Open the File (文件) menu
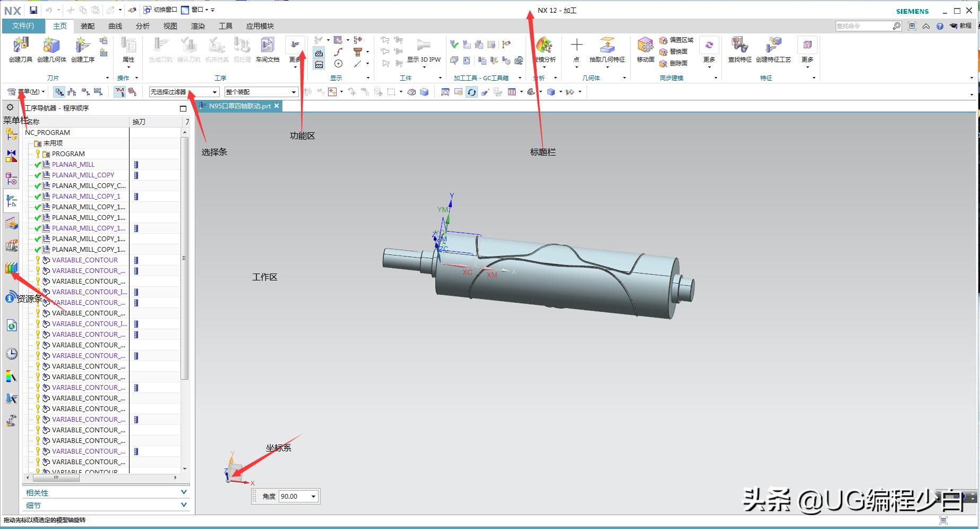980x529 pixels. point(23,25)
